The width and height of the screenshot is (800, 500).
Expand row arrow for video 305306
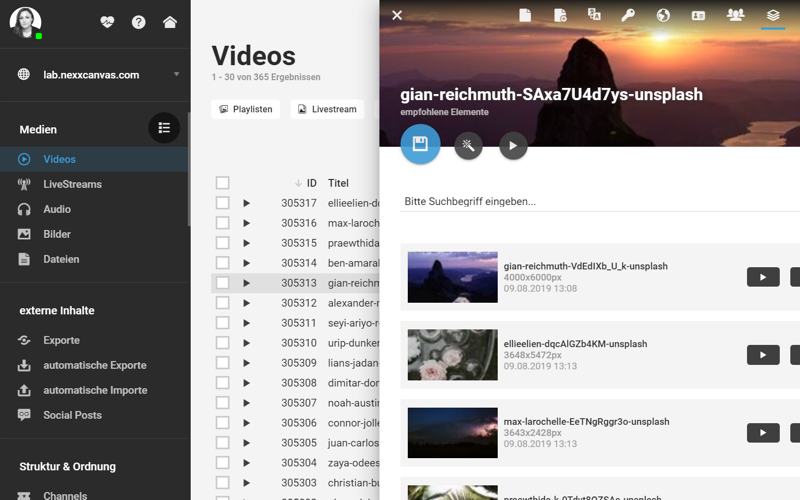[x=246, y=422]
